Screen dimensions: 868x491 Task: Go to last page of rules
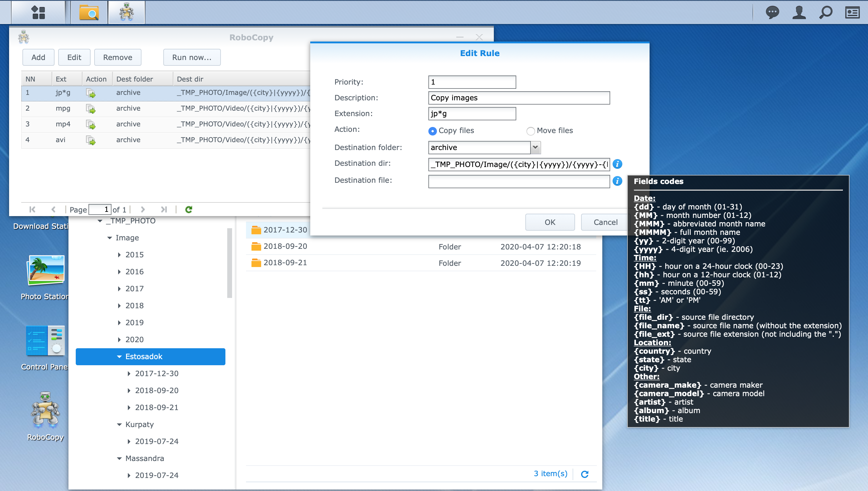coord(164,209)
